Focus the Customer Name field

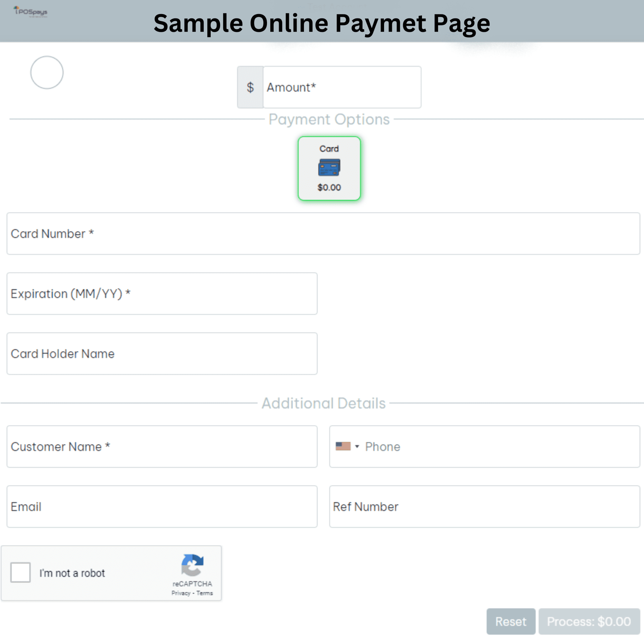coord(162,446)
